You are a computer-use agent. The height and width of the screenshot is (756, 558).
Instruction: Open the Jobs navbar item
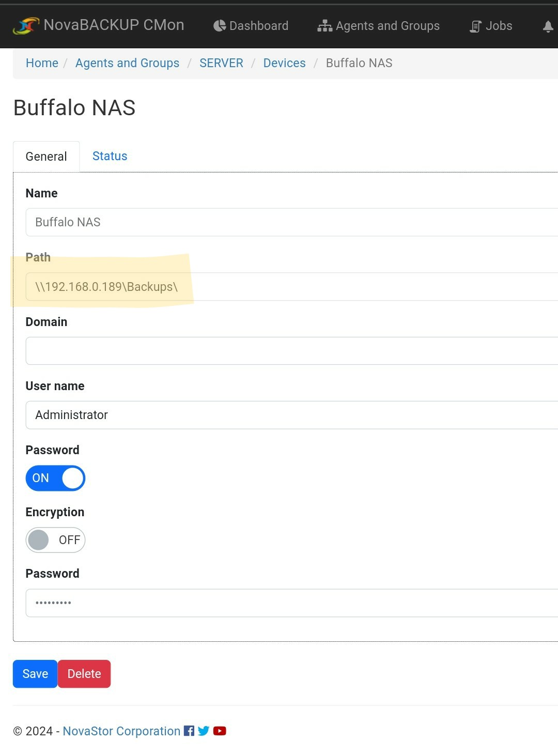pyautogui.click(x=491, y=26)
